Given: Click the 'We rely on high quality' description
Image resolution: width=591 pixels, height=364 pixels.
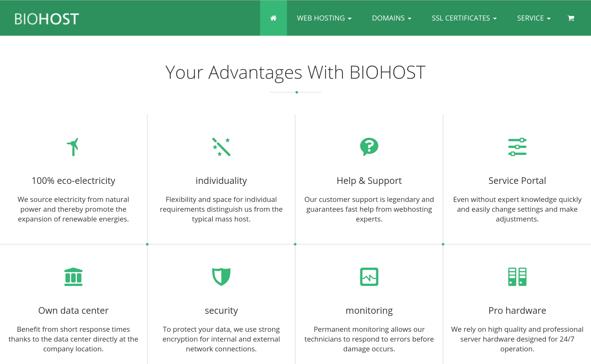Looking at the screenshot, I should click(517, 339).
